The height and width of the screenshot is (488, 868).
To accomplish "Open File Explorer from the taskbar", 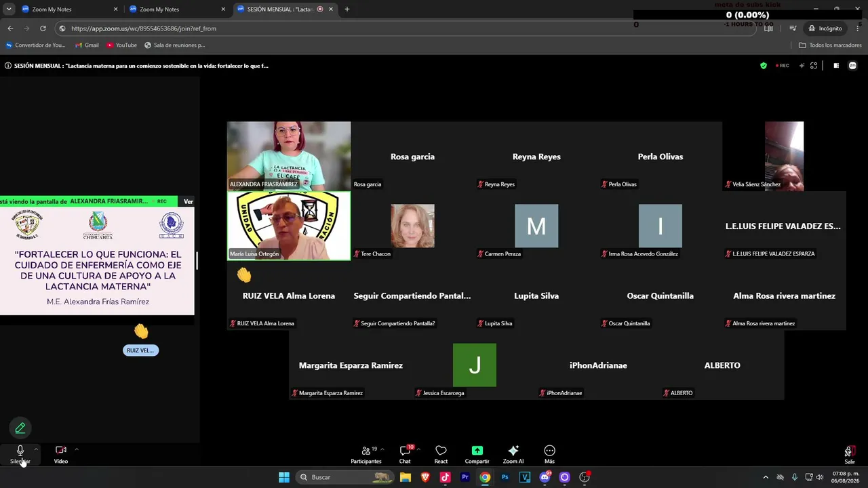I will (x=406, y=477).
